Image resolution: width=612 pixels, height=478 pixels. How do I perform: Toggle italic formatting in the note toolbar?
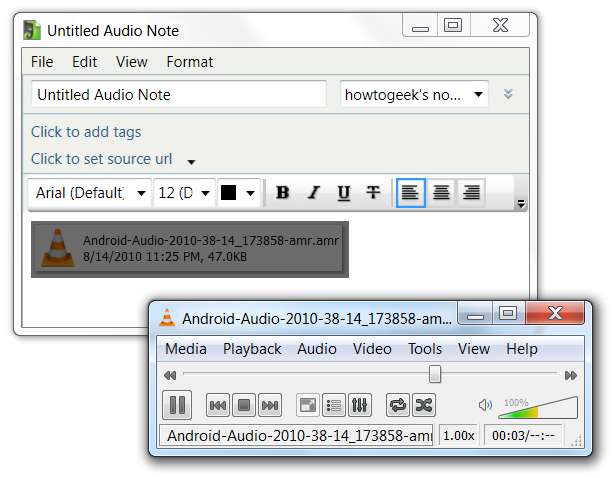313,192
